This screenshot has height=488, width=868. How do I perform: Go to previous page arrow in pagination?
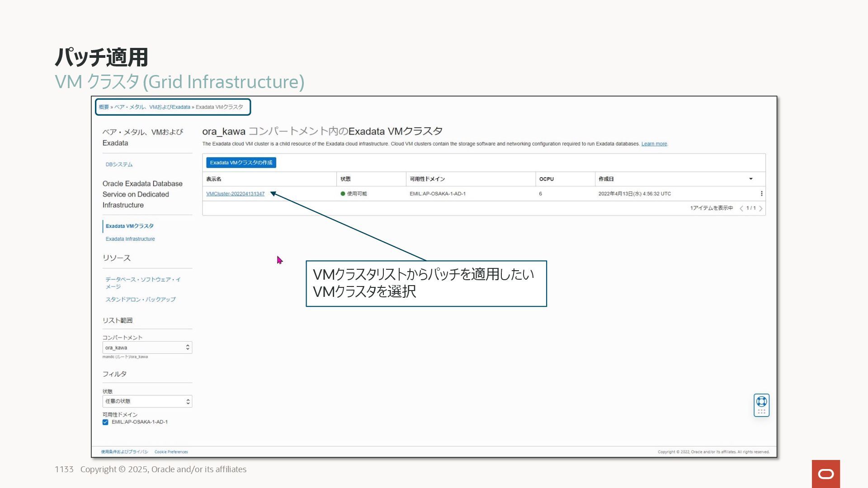[741, 208]
